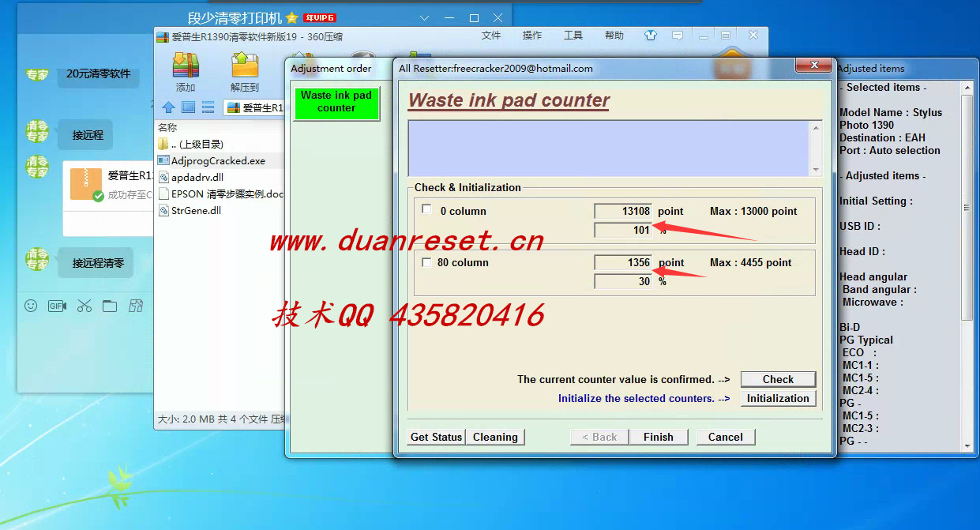The height and width of the screenshot is (530, 980).
Task: Click the avatar beside the 接远程清零 message
Action: pos(37,260)
